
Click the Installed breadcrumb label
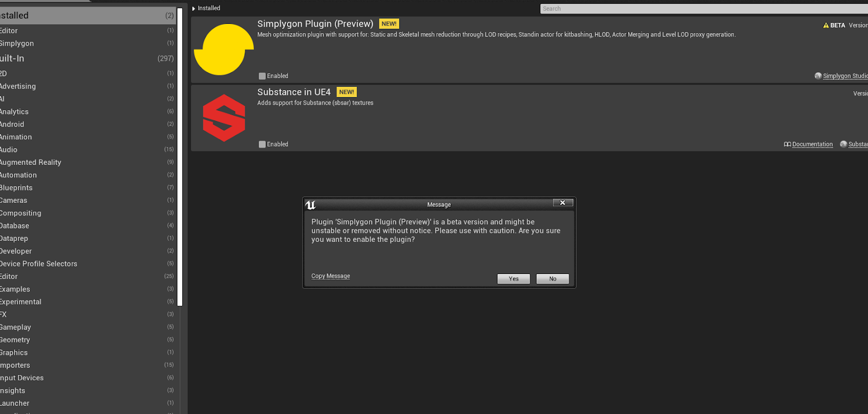tap(209, 8)
